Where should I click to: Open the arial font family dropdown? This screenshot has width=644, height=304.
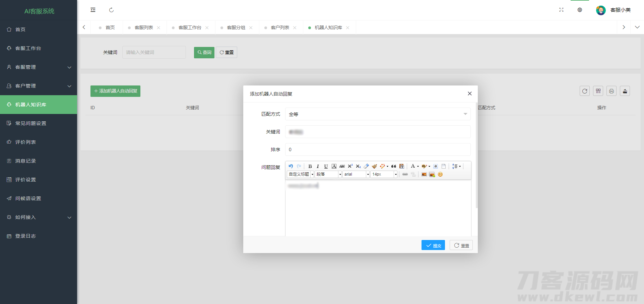(356, 174)
